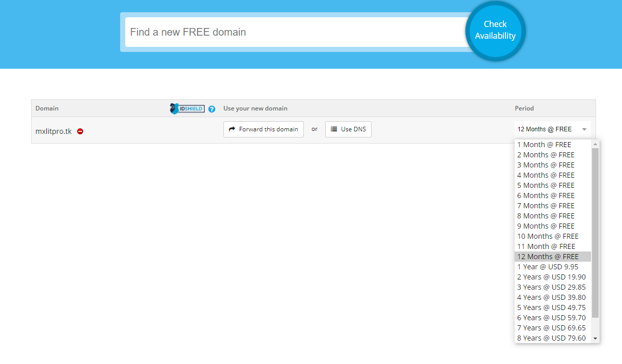The image size is (622, 364).
Task: Click the red remove icon beside mxlitpro.tk
Action: (80, 131)
